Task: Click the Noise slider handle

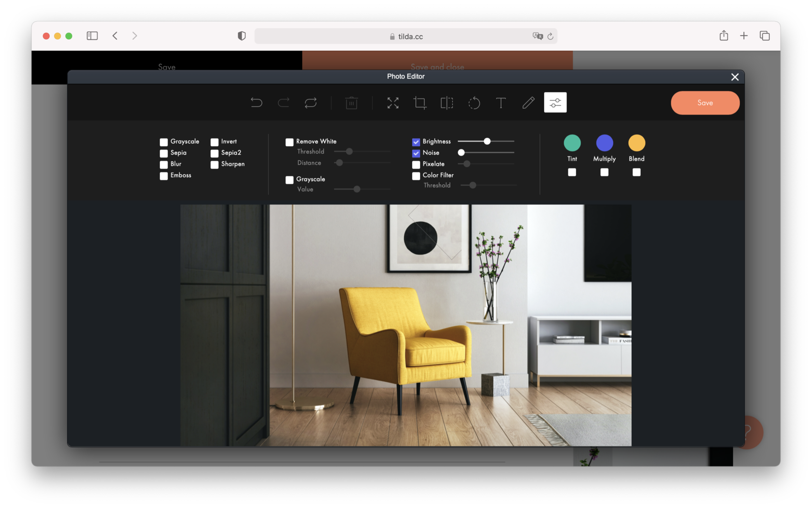Action: (x=461, y=152)
